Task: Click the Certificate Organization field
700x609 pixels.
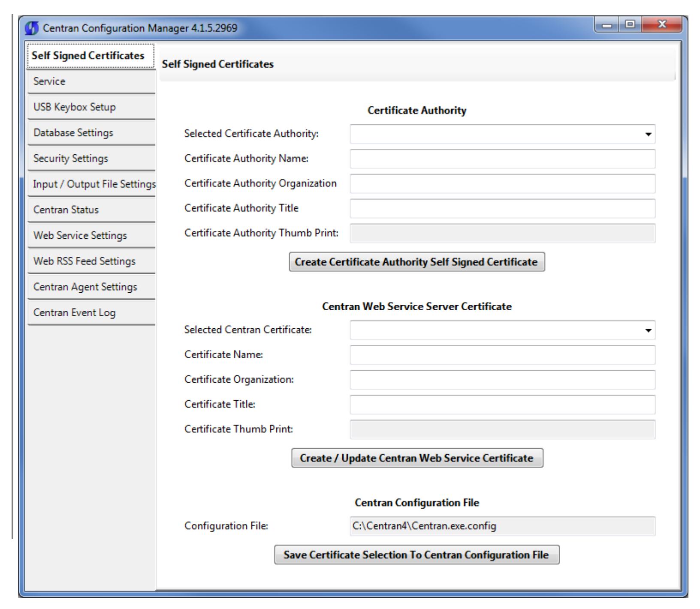Action: [x=503, y=380]
